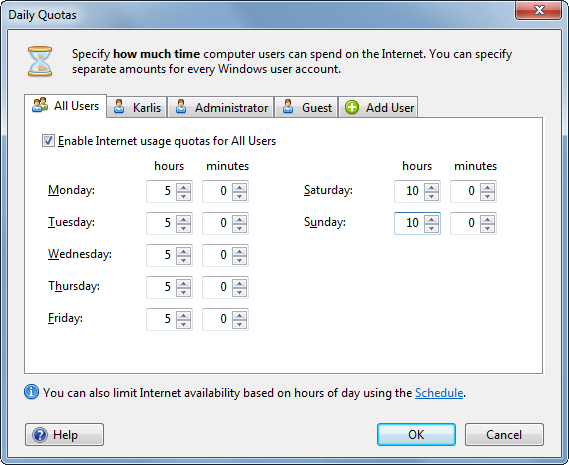Image resolution: width=569 pixels, height=465 pixels.
Task: Click the Cancel button
Action: pos(504,434)
